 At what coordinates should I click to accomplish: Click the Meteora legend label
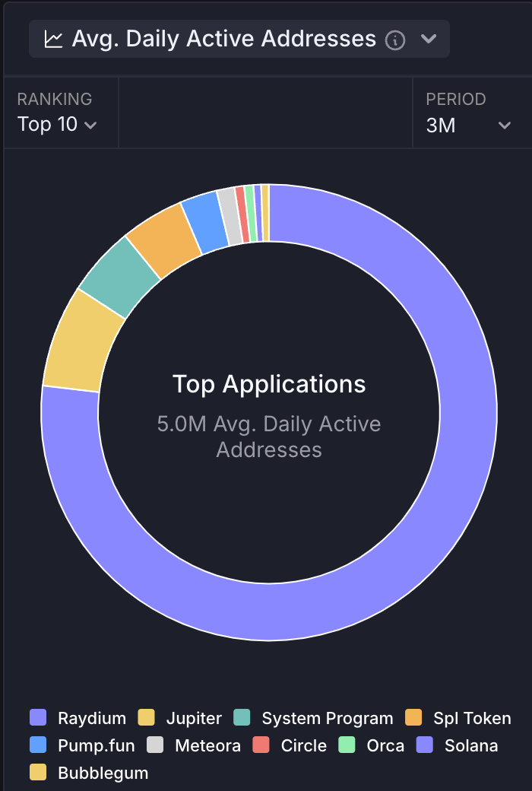click(x=207, y=745)
